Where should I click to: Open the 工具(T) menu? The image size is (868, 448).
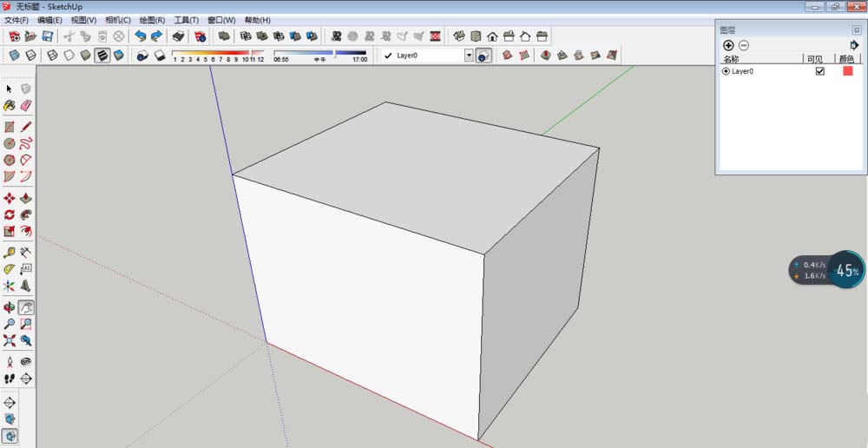187,20
